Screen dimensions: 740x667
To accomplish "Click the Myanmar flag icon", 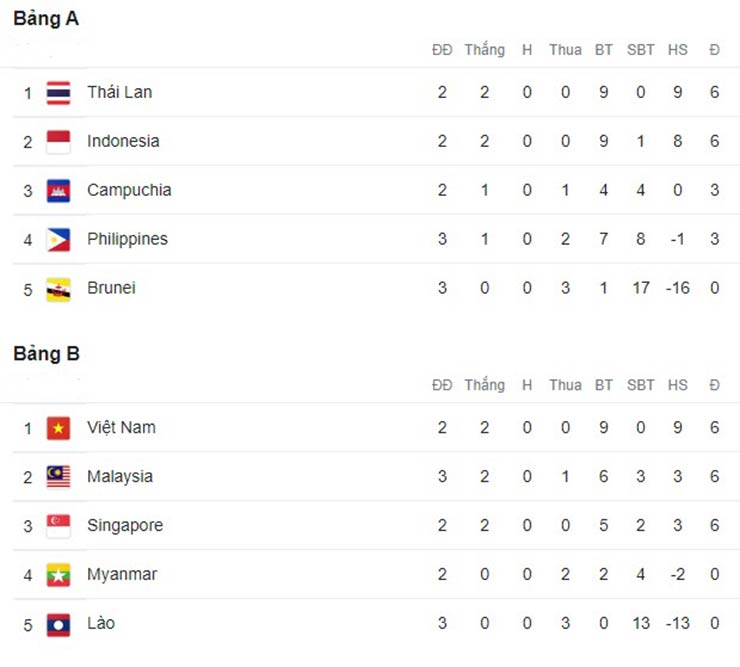I will tap(58, 575).
